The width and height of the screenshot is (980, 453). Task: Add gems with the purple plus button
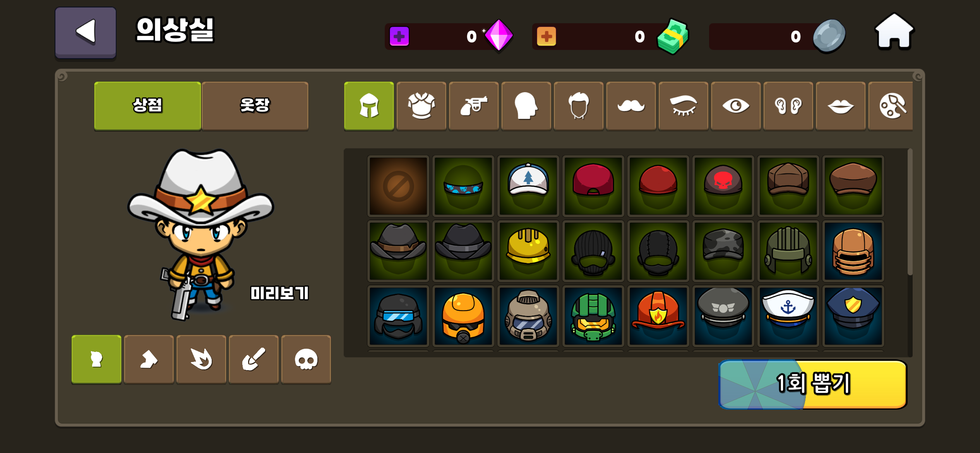coord(399,36)
